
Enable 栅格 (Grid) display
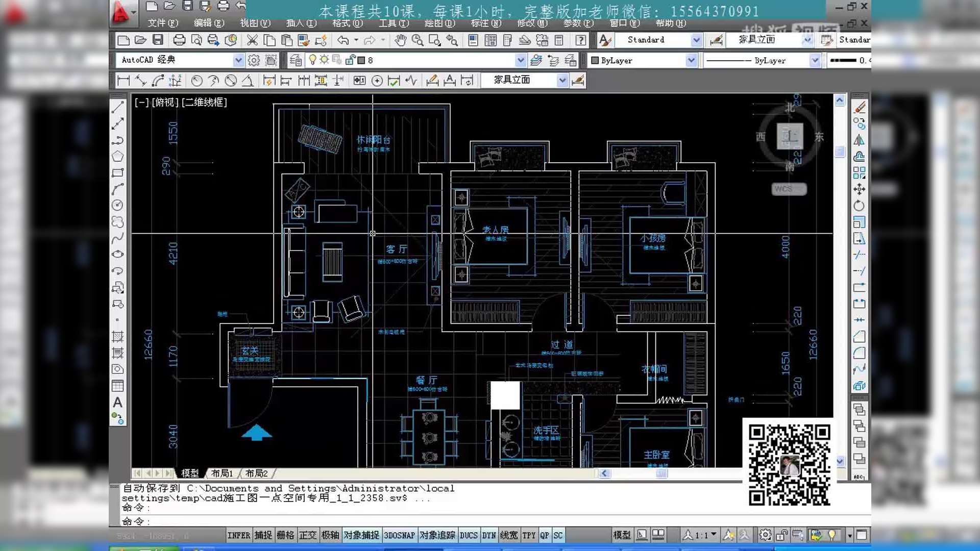[286, 535]
